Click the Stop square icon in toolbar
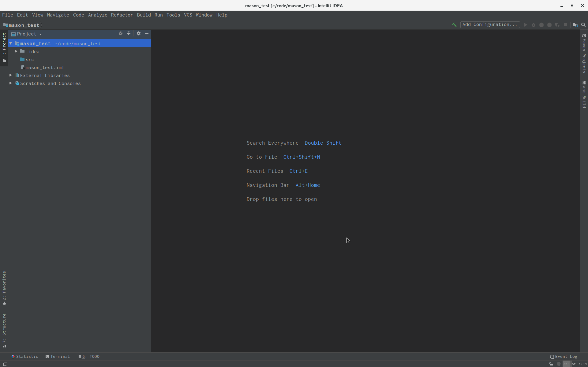Screen dimensions: 588x367 (x=565, y=25)
